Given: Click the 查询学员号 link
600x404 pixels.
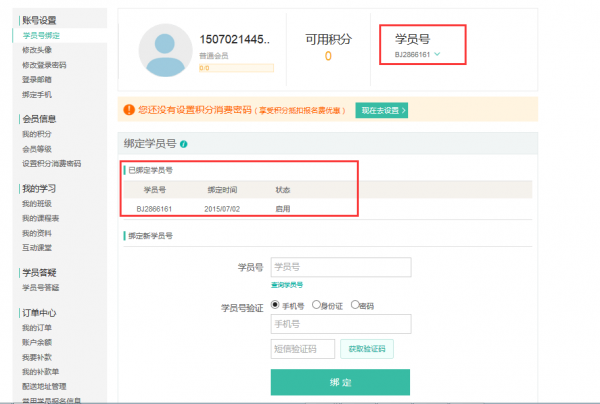Looking at the screenshot, I should pyautogui.click(x=285, y=285).
